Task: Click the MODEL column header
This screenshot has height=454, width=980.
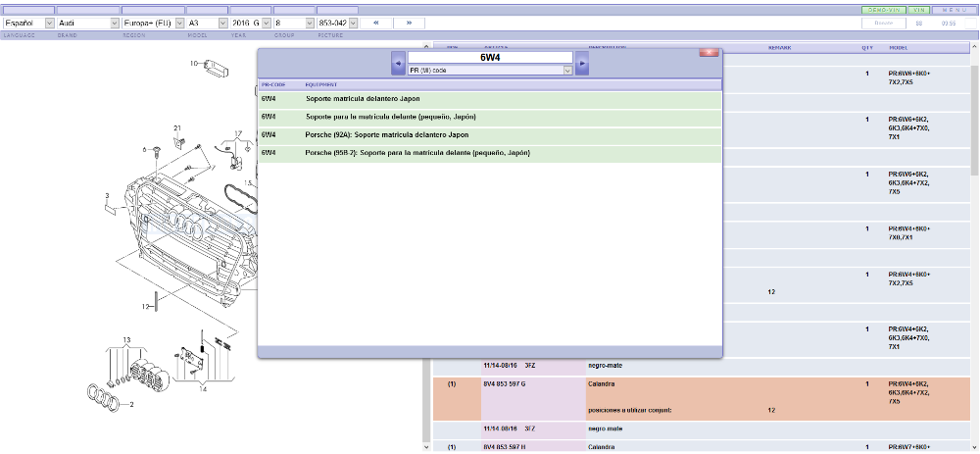Action: (899, 48)
